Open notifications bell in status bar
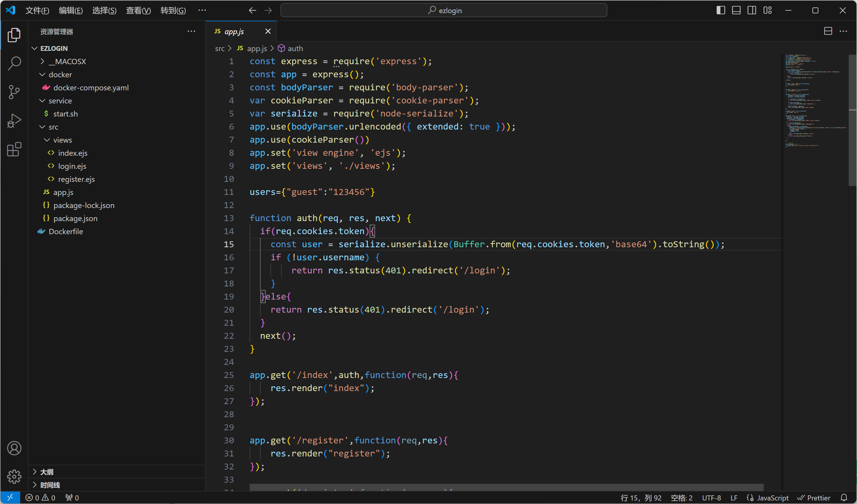 (844, 497)
